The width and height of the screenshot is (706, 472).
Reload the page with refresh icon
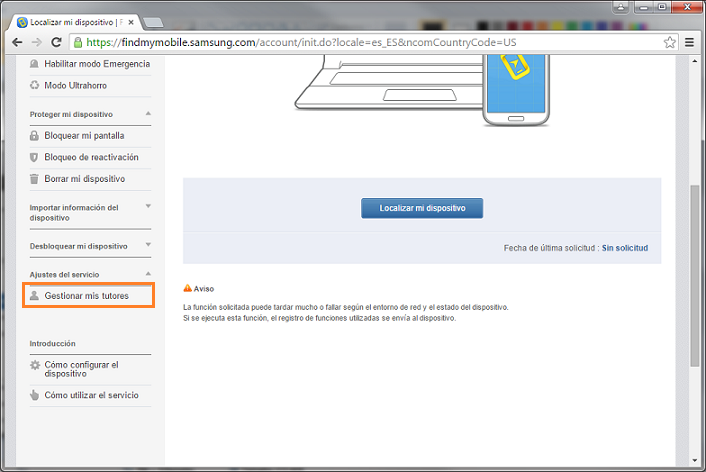(56, 42)
